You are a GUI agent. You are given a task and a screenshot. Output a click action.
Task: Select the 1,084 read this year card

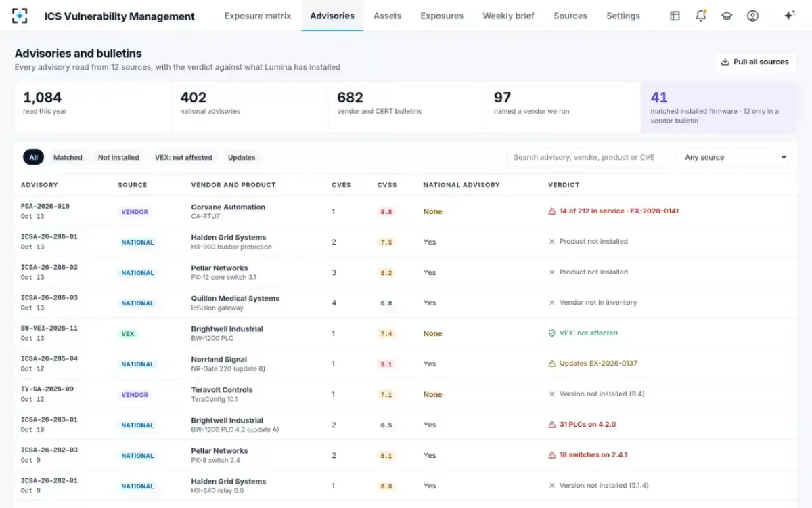point(93,108)
